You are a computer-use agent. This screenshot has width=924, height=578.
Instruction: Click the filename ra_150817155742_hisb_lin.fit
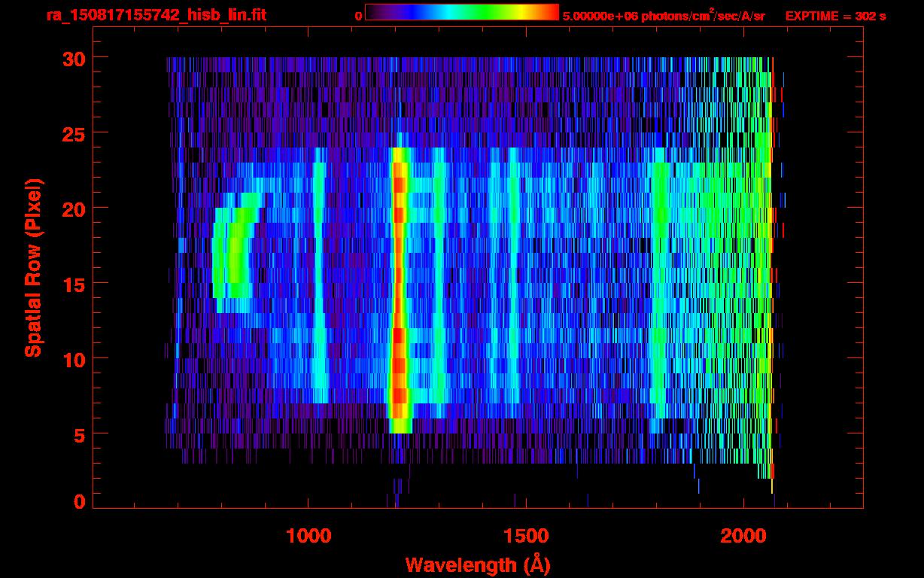pyautogui.click(x=156, y=15)
